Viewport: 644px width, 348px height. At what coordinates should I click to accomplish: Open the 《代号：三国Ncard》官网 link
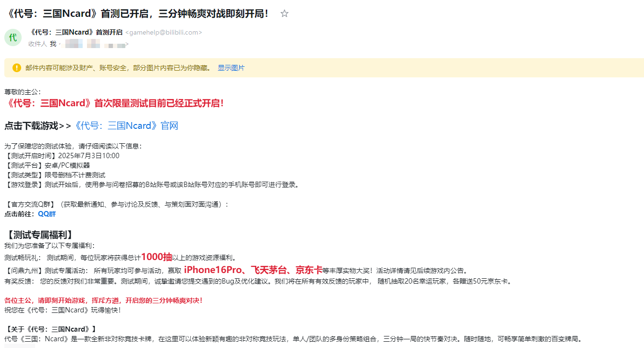126,126
